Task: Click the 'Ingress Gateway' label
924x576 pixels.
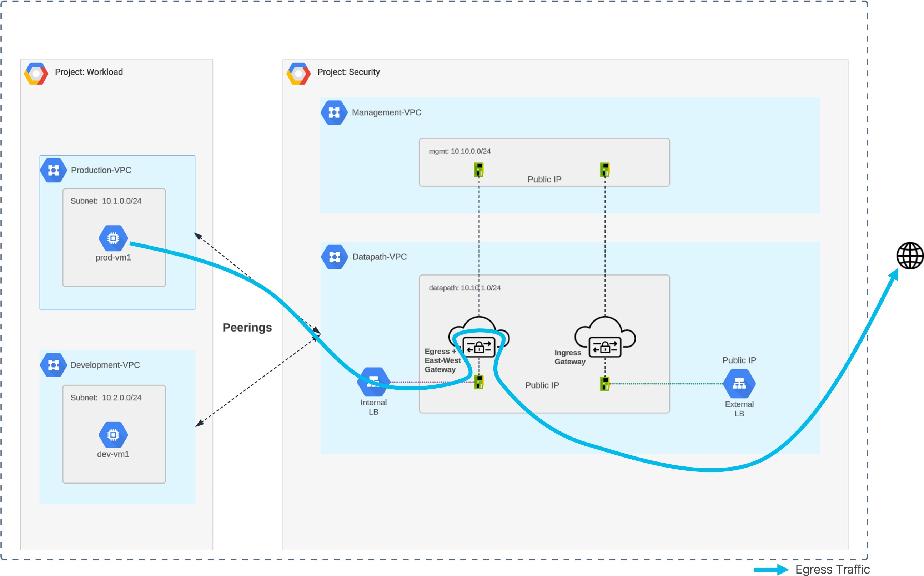Action: tap(570, 357)
